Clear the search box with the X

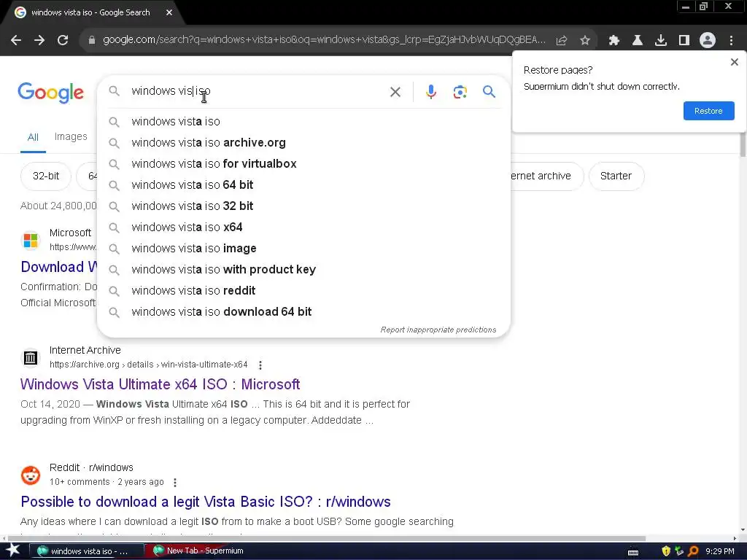[395, 92]
